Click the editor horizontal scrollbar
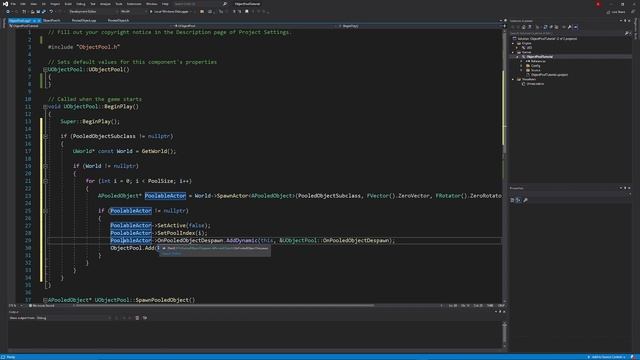640x360 pixels. coord(224,305)
